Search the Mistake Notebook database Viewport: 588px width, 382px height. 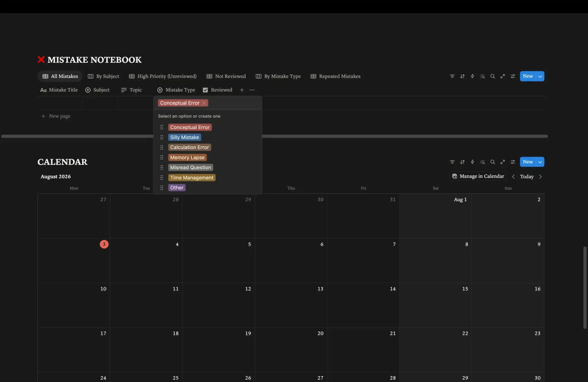(x=493, y=76)
